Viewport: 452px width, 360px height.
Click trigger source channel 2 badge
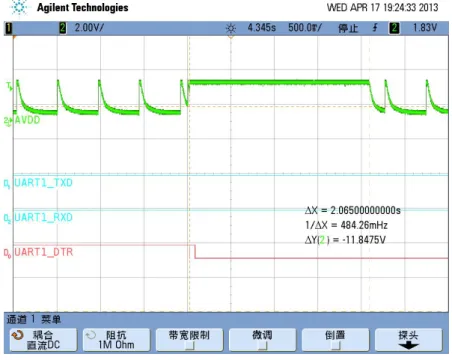pyautogui.click(x=394, y=28)
